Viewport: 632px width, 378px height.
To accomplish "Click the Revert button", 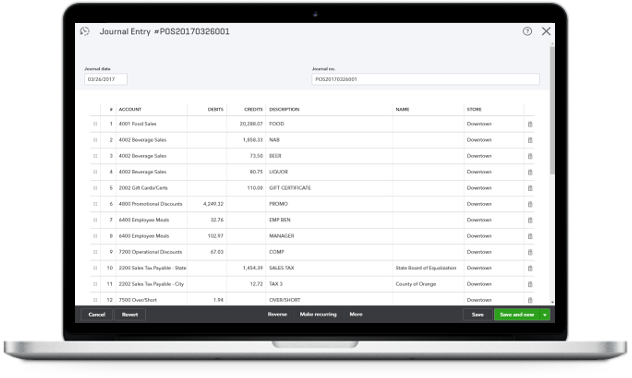I will (x=130, y=315).
